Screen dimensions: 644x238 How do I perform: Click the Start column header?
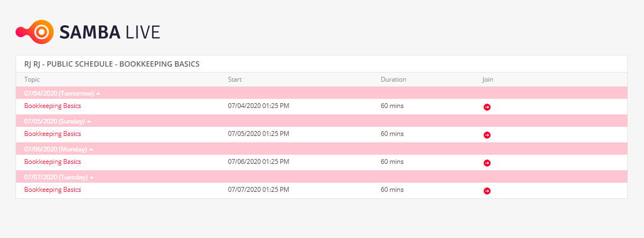[x=235, y=80]
